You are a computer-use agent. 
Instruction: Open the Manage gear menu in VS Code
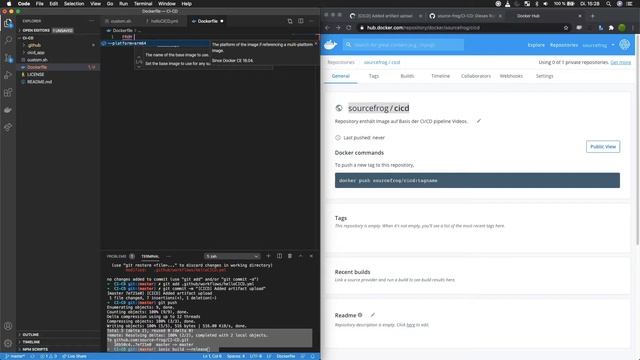click(x=8, y=343)
